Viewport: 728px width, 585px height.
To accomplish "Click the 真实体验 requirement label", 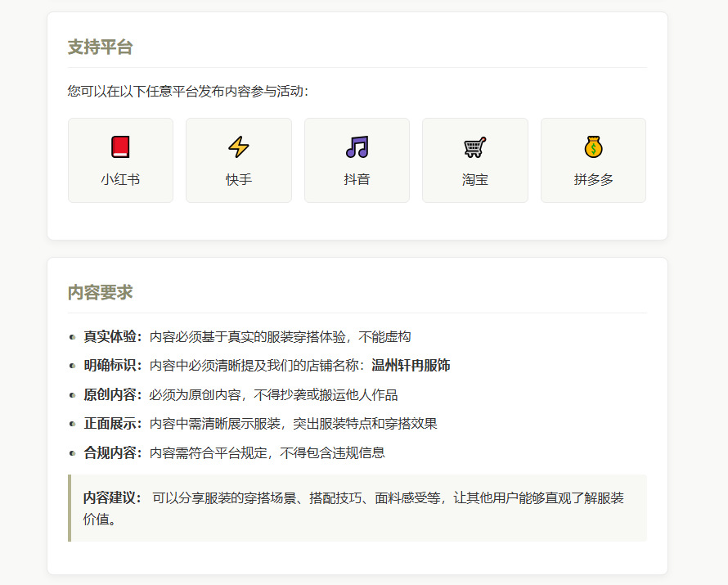I will pos(110,336).
